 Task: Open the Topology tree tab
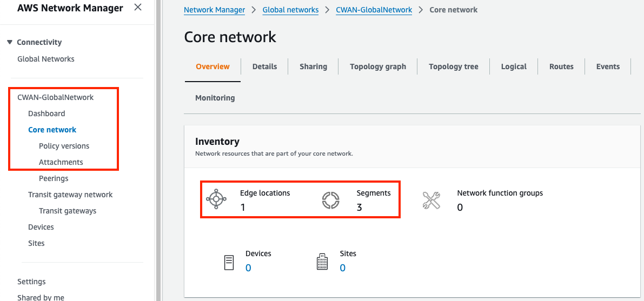click(x=454, y=66)
